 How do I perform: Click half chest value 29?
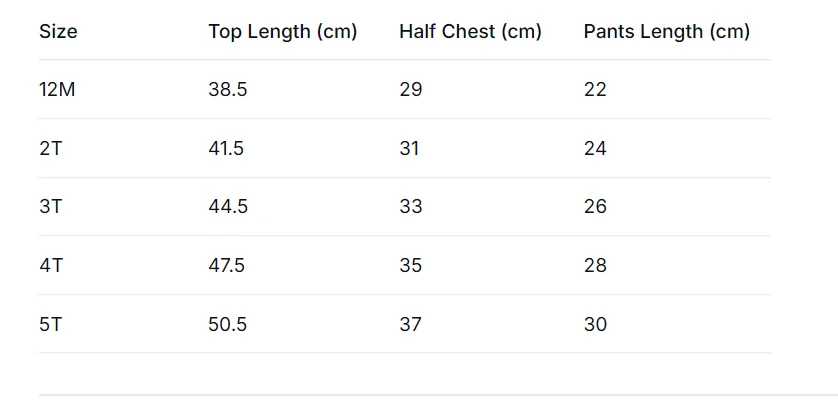tap(410, 89)
